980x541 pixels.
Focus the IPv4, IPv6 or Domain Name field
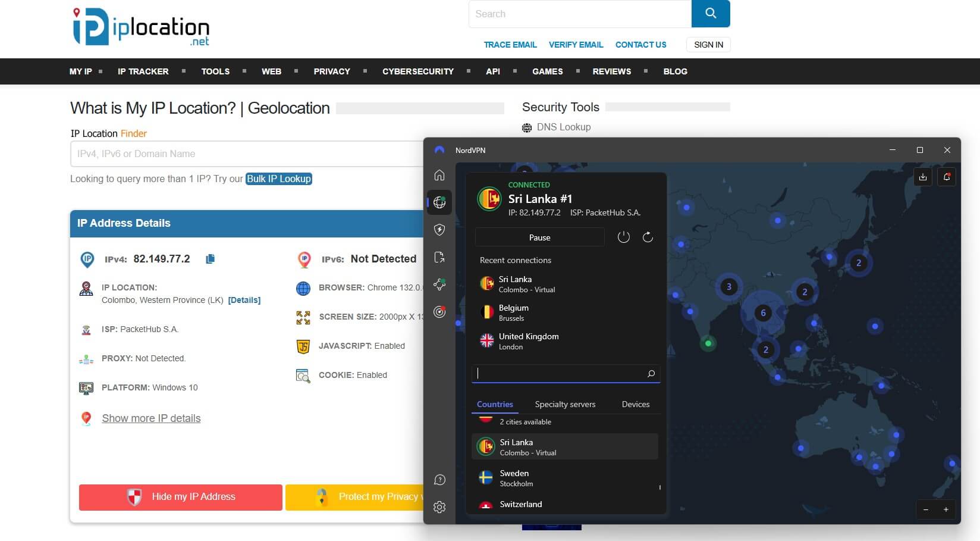tap(247, 154)
